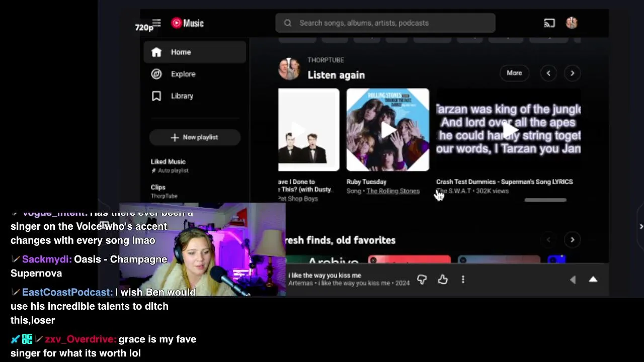Go to Home in sidebar

[x=195, y=52]
